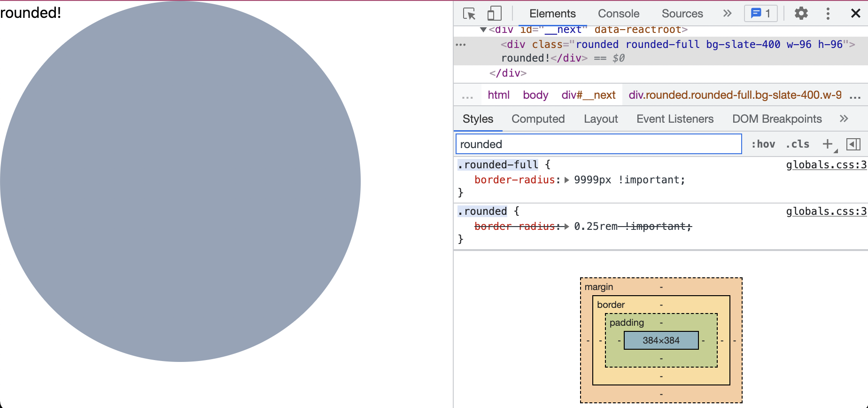
Task: Show more DevTools panels via double chevron
Action: pyautogui.click(x=728, y=14)
